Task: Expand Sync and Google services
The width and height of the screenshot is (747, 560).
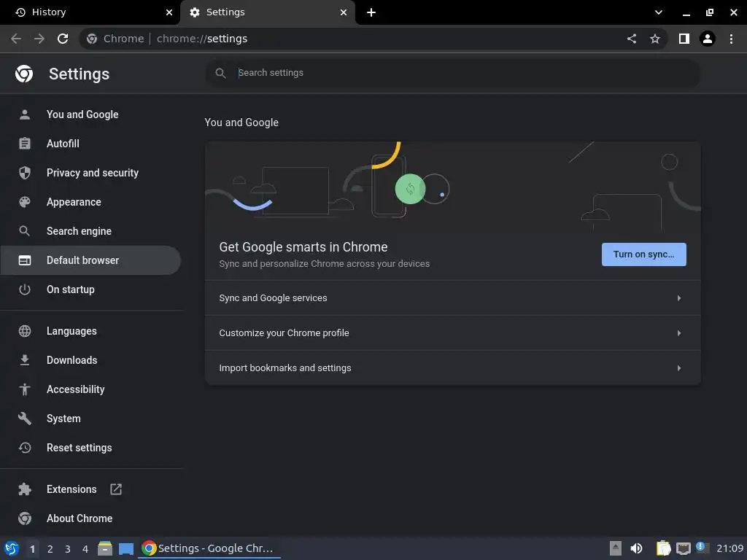Action: pyautogui.click(x=452, y=298)
